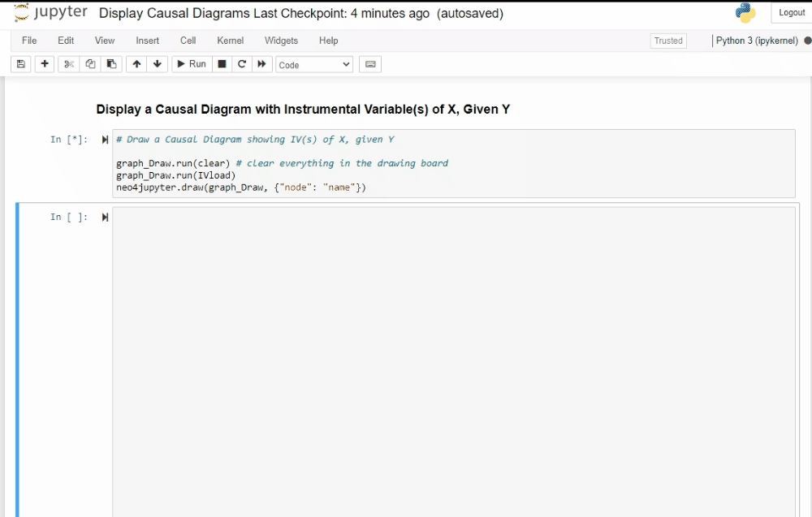Open the cell type Code dropdown

[x=314, y=65]
